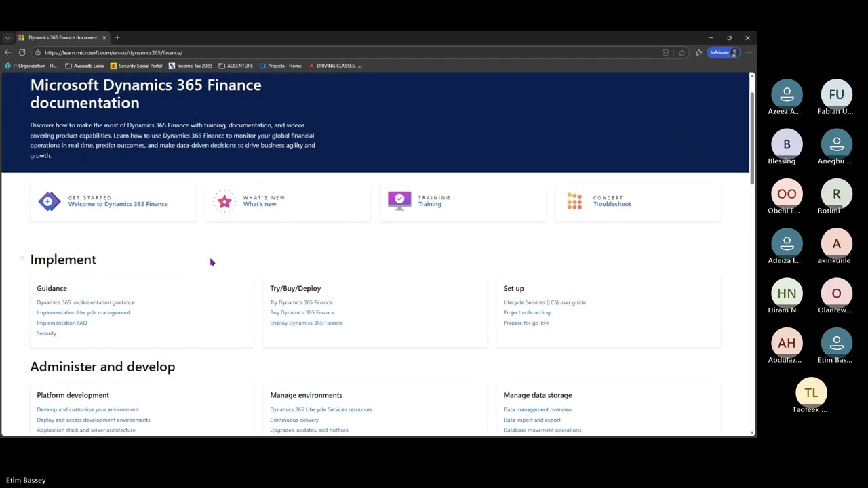The width and height of the screenshot is (868, 488).
Task: Click the browser back arrow
Action: [7, 52]
